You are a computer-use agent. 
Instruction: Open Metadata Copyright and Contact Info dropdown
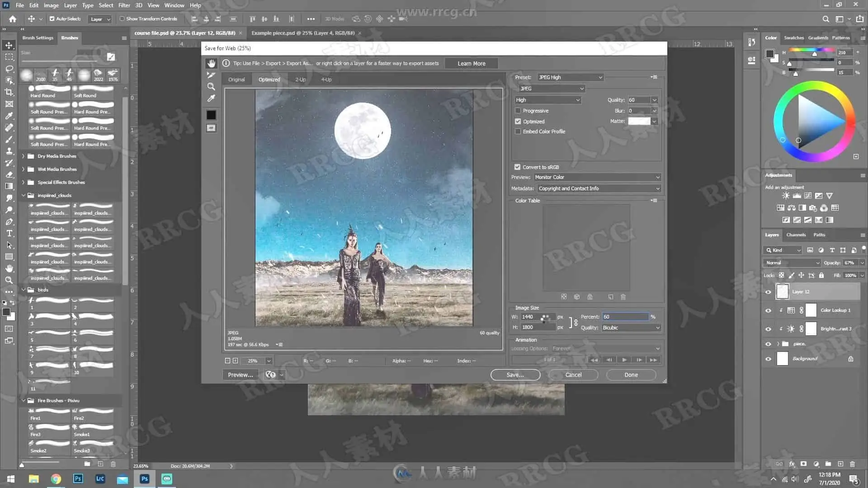click(598, 188)
